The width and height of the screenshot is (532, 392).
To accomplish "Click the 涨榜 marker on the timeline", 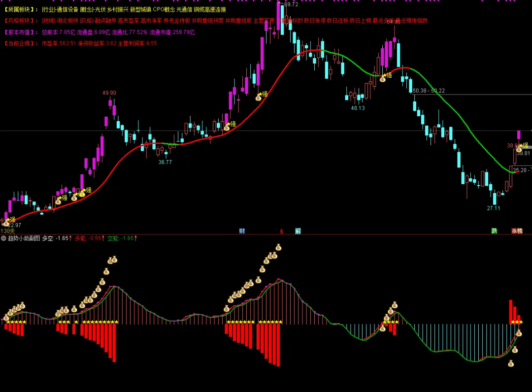I will pos(517,231).
